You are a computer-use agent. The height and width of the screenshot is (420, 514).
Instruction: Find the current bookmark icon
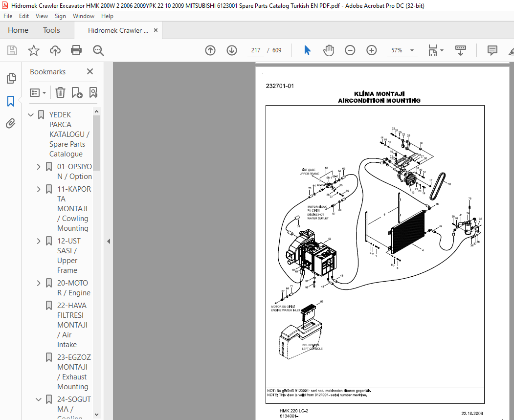pyautogui.click(x=93, y=92)
